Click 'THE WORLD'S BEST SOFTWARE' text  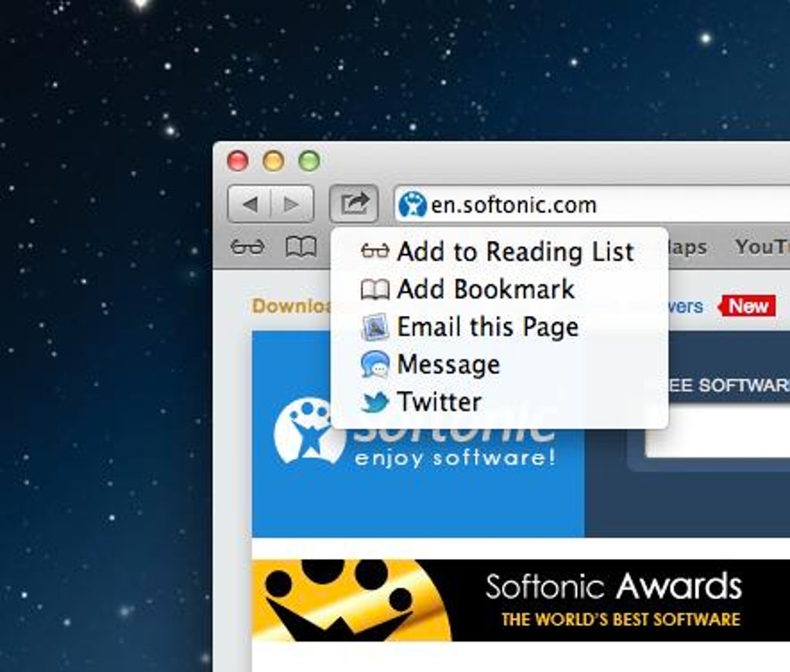[x=621, y=619]
